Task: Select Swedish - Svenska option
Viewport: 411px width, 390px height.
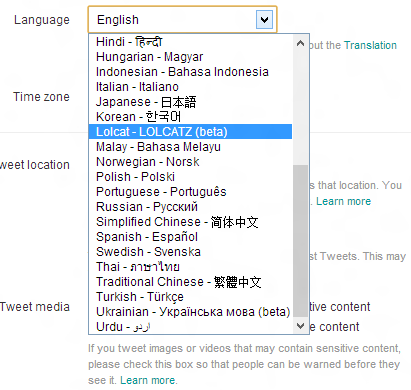Action: (x=190, y=252)
